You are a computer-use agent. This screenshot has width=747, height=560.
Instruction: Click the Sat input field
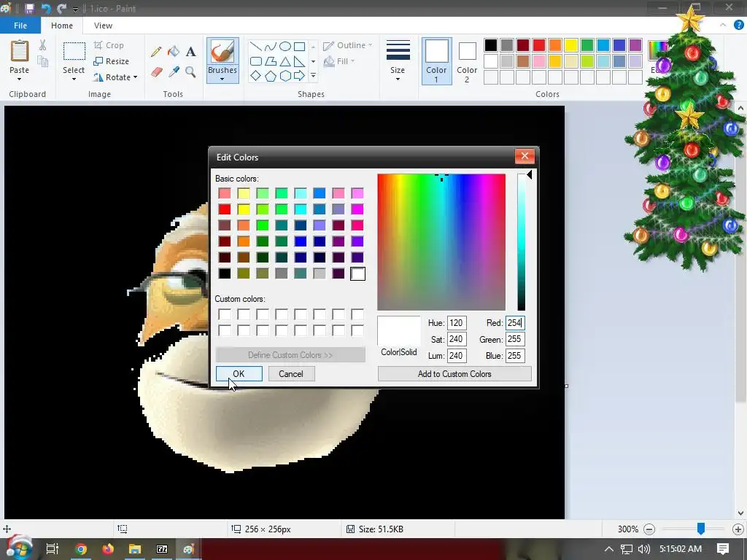pos(457,339)
